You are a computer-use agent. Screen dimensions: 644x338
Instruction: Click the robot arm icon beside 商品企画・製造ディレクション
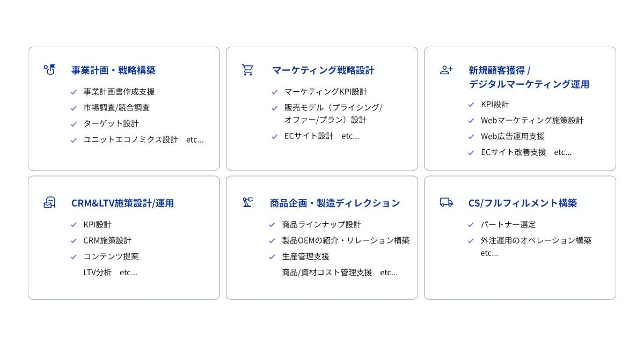pyautogui.click(x=247, y=202)
